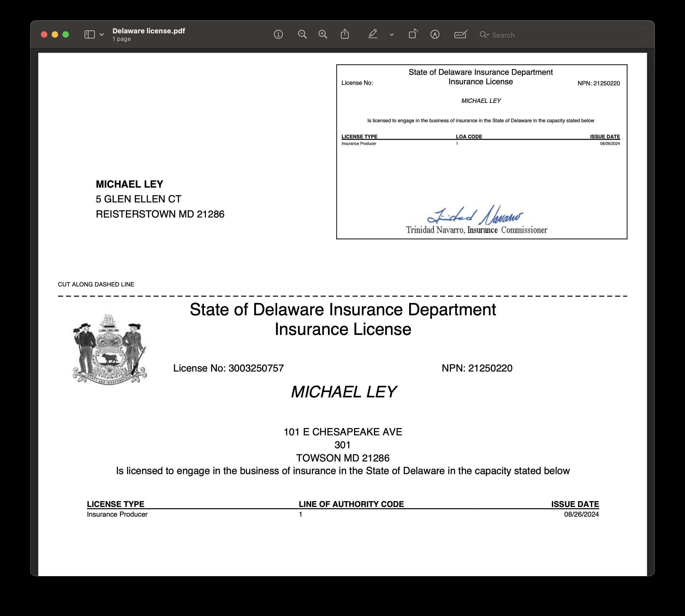Screen dimensions: 685x616
Task: Open the document Inspector info icon
Action: pyautogui.click(x=278, y=34)
